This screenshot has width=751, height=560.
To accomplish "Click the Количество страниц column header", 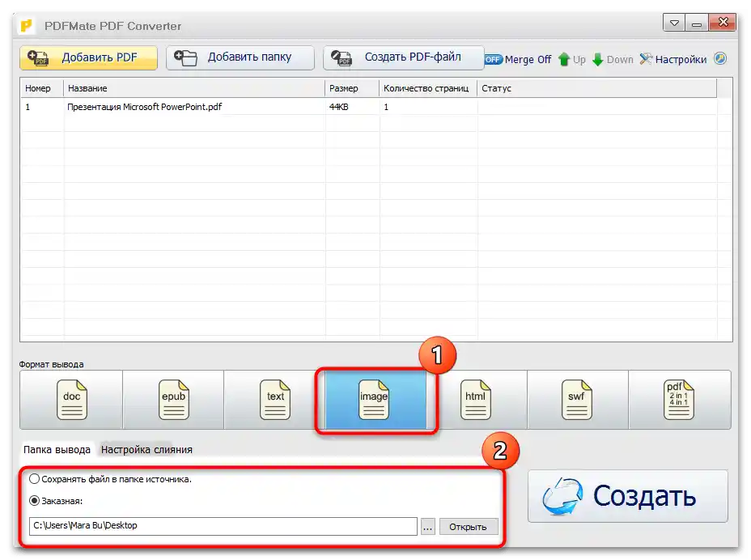I will click(428, 88).
